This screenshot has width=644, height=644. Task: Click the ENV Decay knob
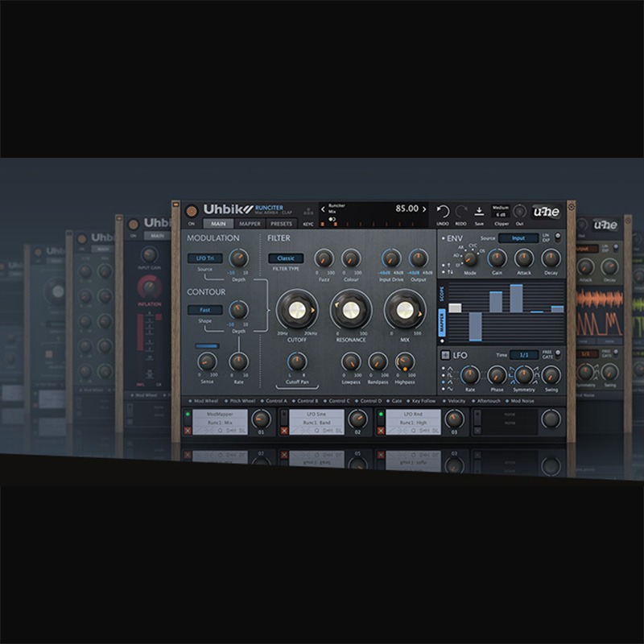click(551, 258)
